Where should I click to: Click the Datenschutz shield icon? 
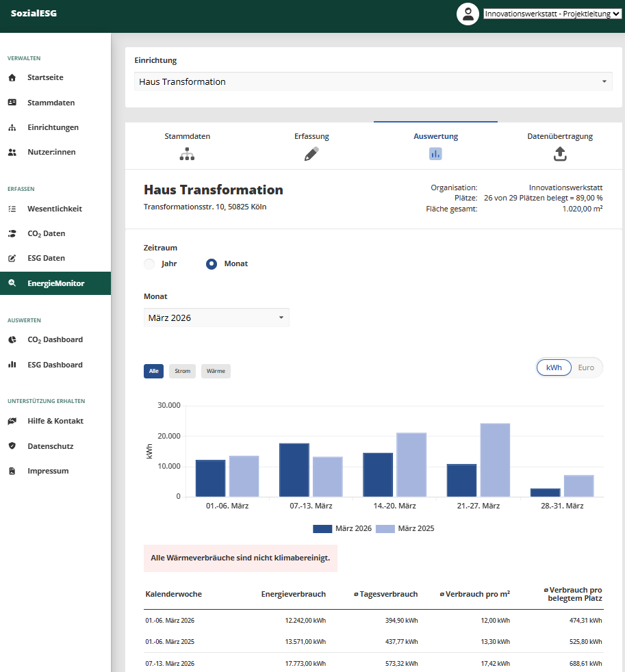12,445
